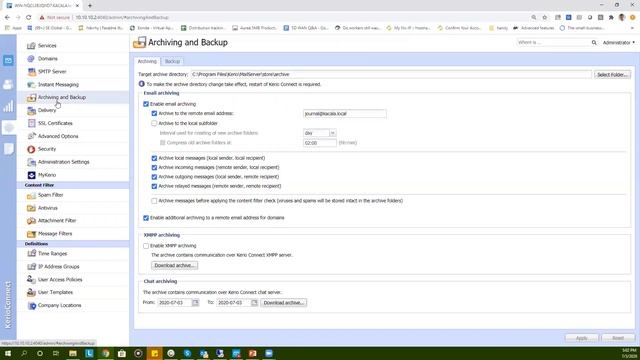
Task: Open Time Ranges icon
Action: (31, 253)
